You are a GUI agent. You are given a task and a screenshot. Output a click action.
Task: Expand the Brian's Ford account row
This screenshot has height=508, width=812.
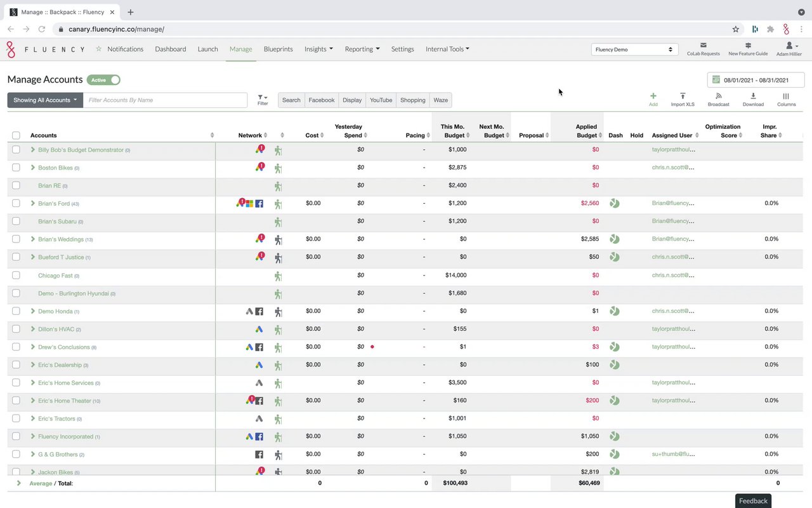pyautogui.click(x=33, y=203)
